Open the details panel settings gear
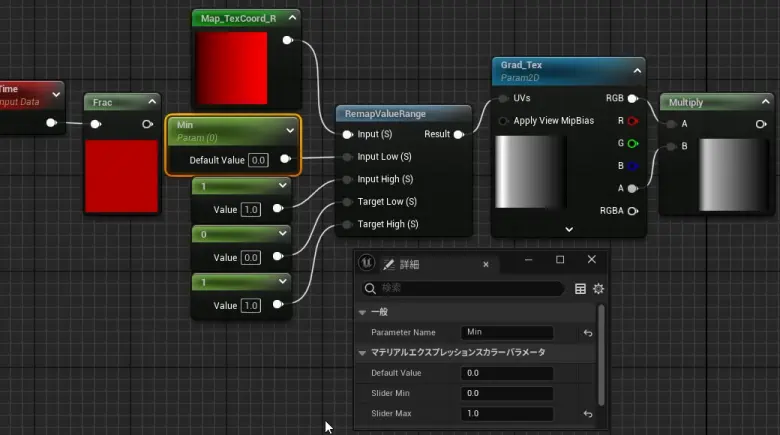 coord(599,289)
